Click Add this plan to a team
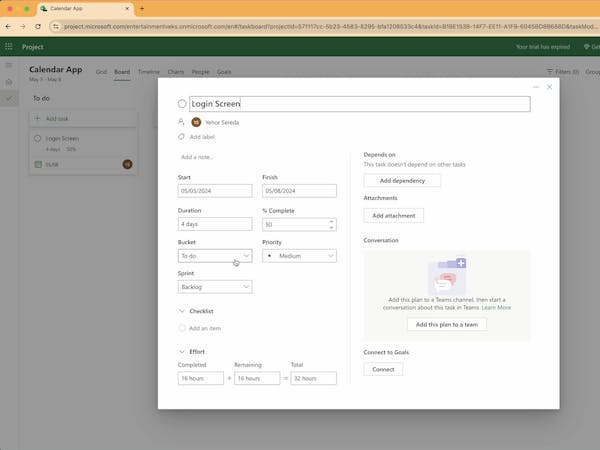 (447, 324)
